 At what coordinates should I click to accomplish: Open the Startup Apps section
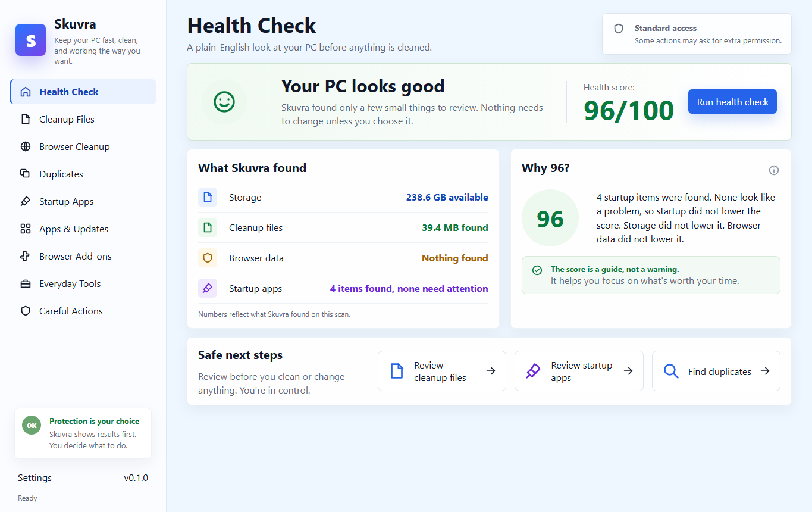pyautogui.click(x=83, y=201)
